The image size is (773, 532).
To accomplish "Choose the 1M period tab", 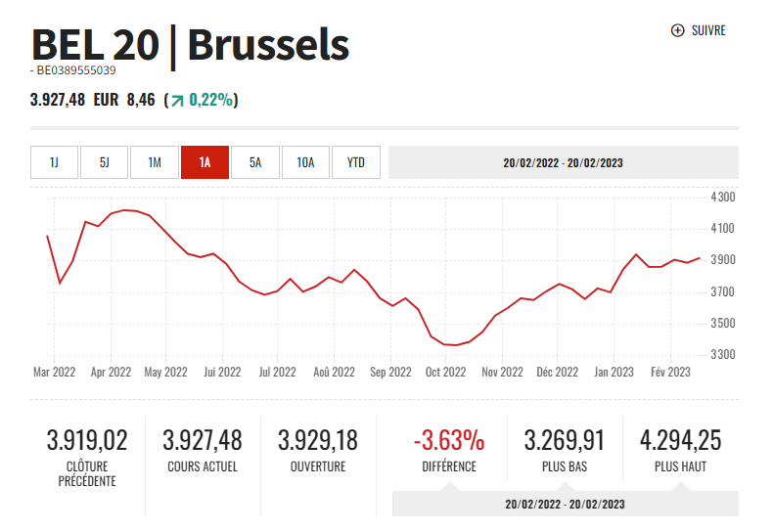I will point(155,162).
